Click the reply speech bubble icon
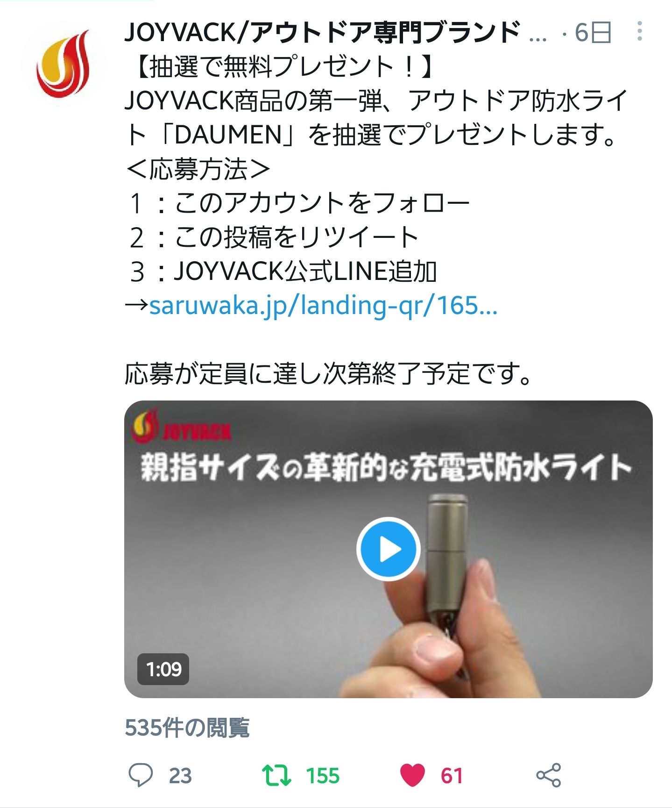This screenshot has height=808, width=672. (x=141, y=775)
